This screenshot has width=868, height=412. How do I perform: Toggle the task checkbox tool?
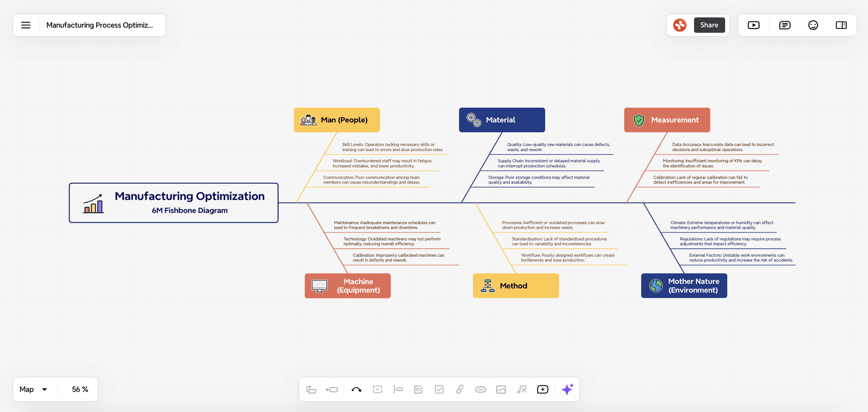439,389
